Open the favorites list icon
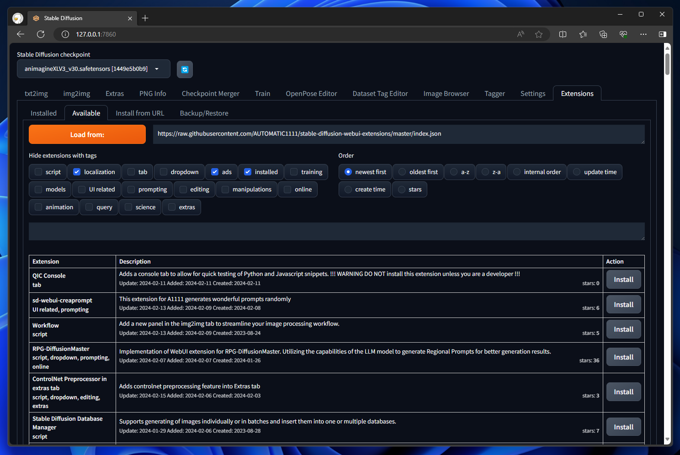 [x=583, y=34]
